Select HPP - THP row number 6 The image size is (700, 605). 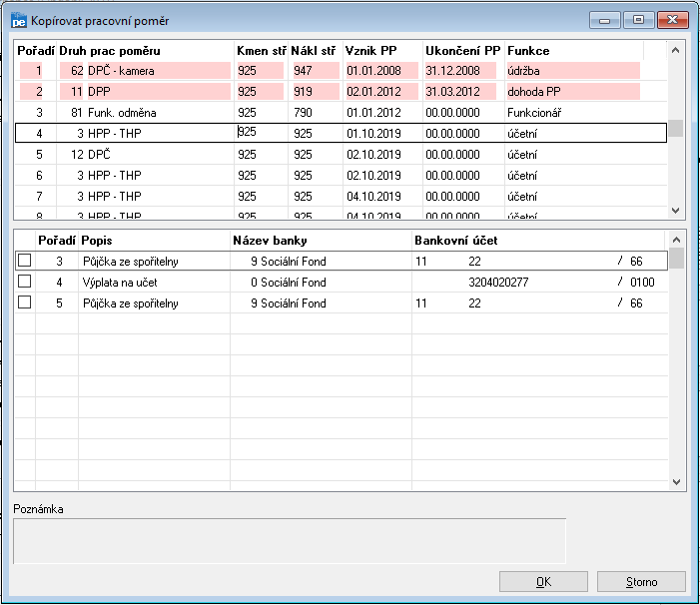342,176
